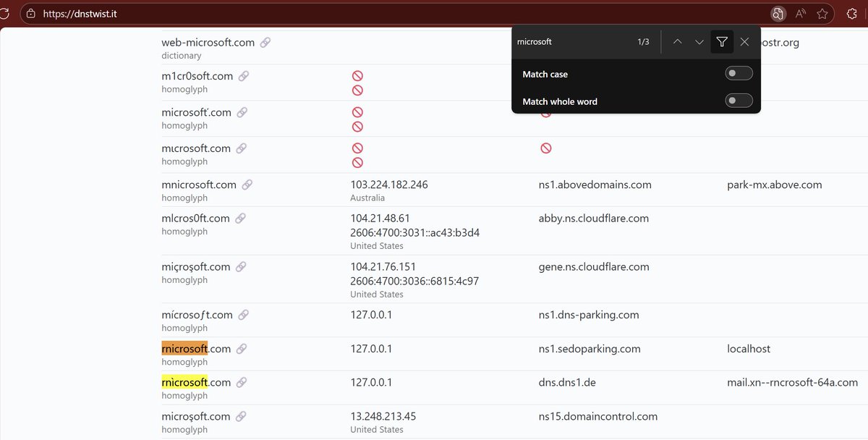The image size is (868, 440).
Task: Select domain text mnicrosoft.com
Action: pos(199,185)
